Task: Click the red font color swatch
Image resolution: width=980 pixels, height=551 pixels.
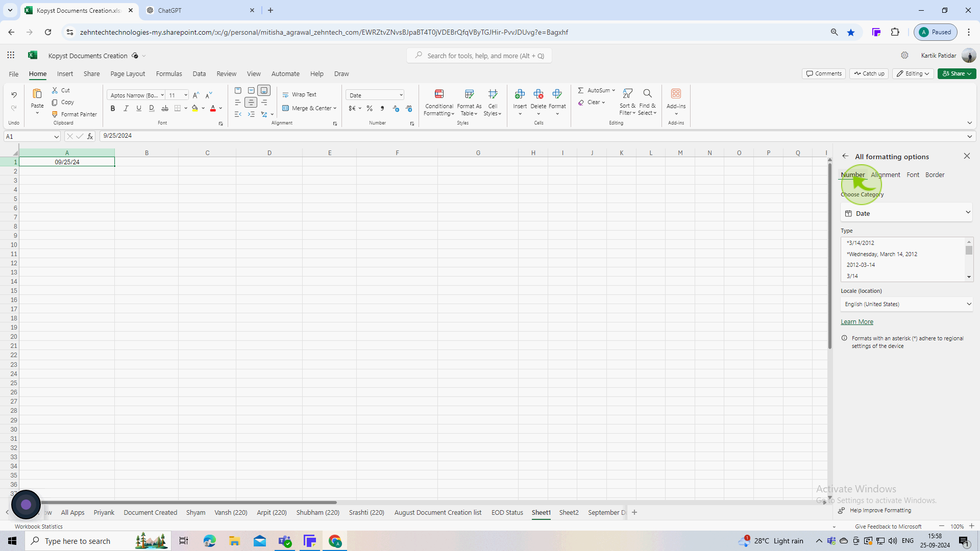Action: coord(213,108)
